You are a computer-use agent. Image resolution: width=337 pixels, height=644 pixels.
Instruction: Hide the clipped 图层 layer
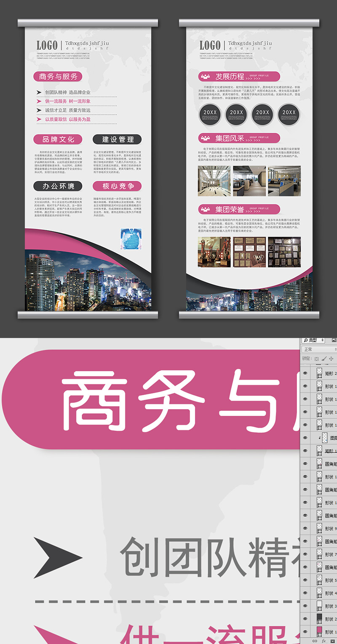305,438
